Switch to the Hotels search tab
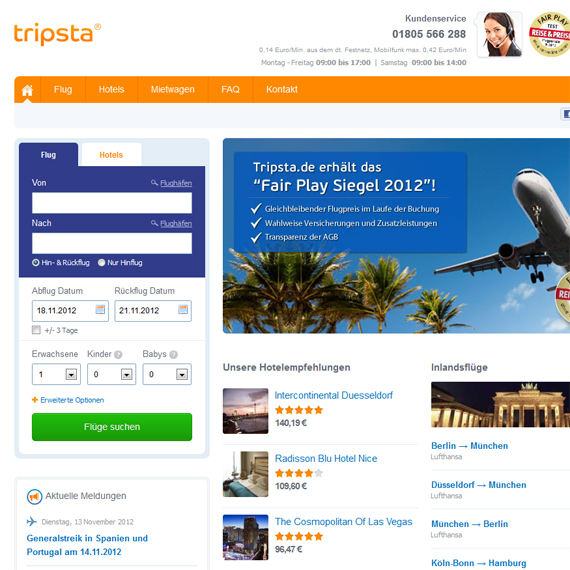The height and width of the screenshot is (570, 570). (111, 155)
